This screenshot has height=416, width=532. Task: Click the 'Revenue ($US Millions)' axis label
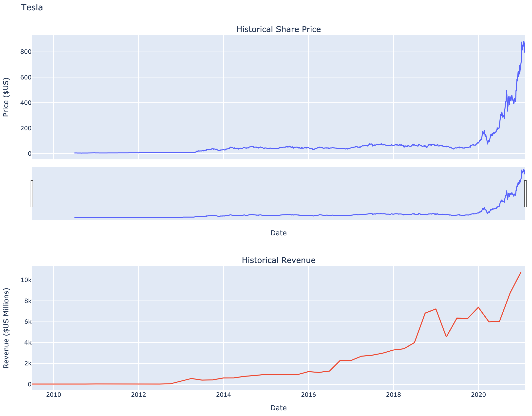(6, 328)
